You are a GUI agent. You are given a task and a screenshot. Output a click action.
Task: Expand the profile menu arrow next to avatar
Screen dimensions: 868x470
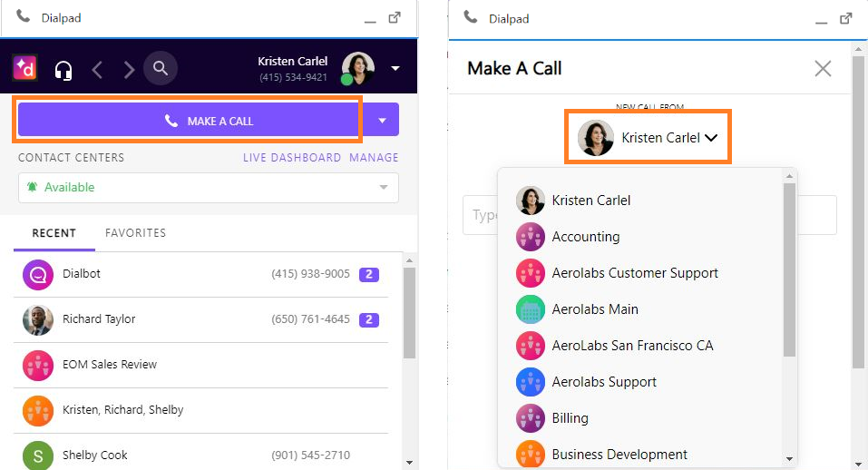click(395, 68)
